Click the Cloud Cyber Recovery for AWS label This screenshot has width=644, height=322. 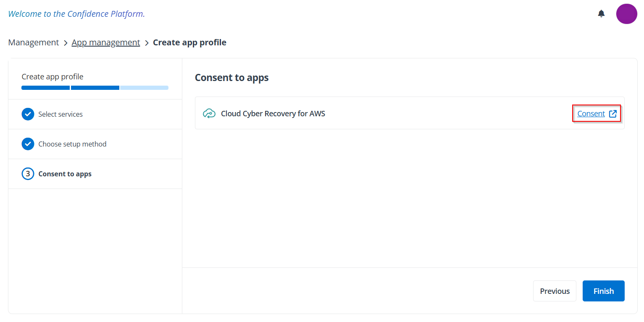273,113
